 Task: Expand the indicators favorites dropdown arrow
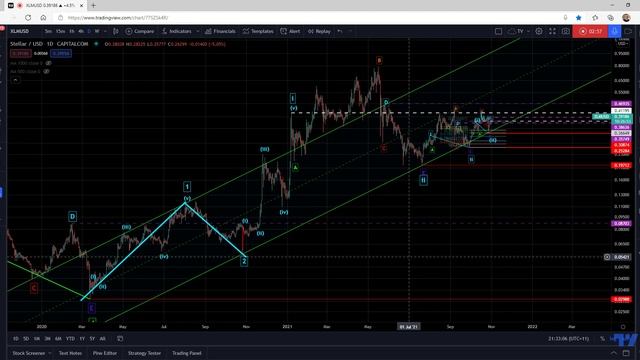pos(198,31)
